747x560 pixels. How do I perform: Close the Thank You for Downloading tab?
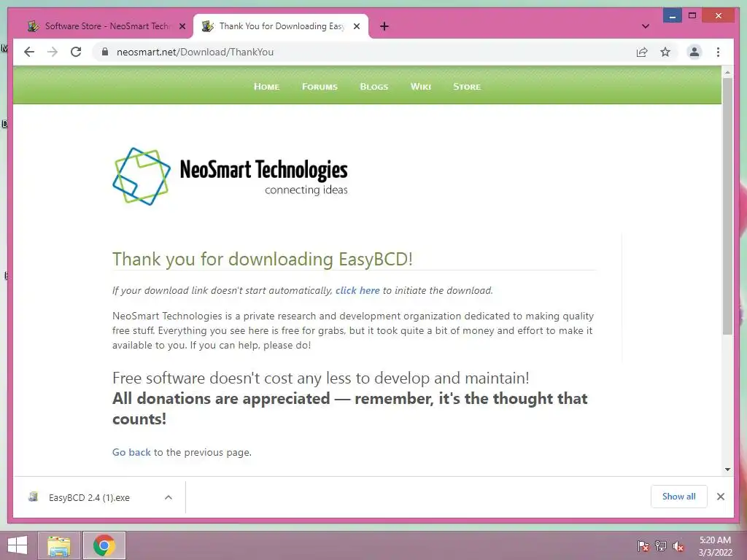tap(356, 26)
